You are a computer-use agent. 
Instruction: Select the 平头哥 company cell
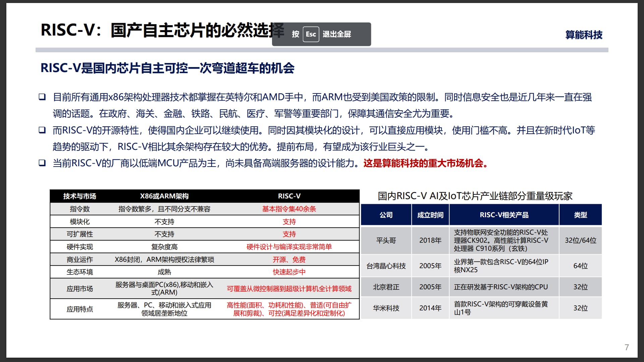tap(386, 240)
